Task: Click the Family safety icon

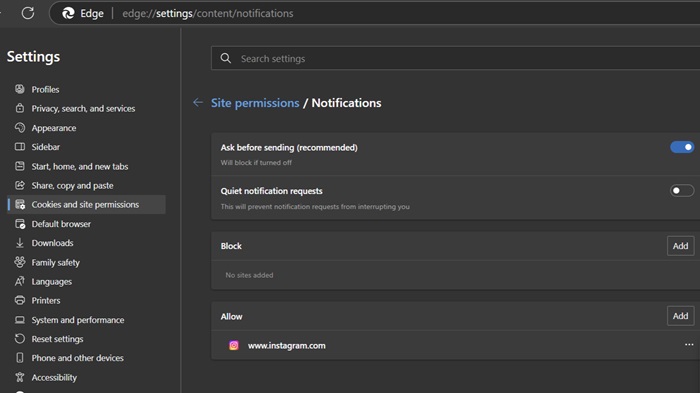Action: tap(20, 262)
